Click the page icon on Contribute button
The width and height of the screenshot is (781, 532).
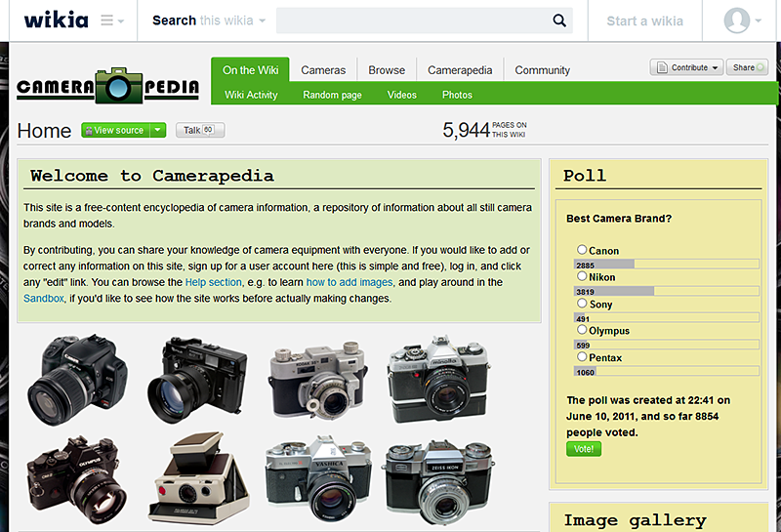click(x=662, y=67)
